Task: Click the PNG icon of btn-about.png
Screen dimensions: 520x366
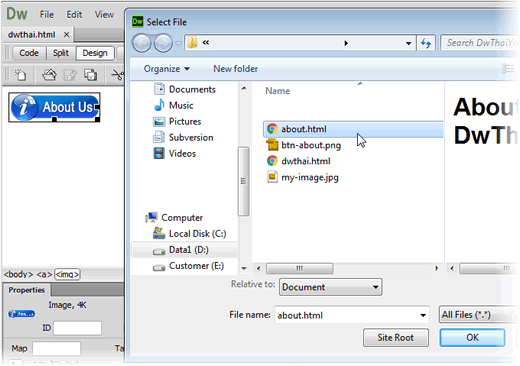Action: point(272,145)
